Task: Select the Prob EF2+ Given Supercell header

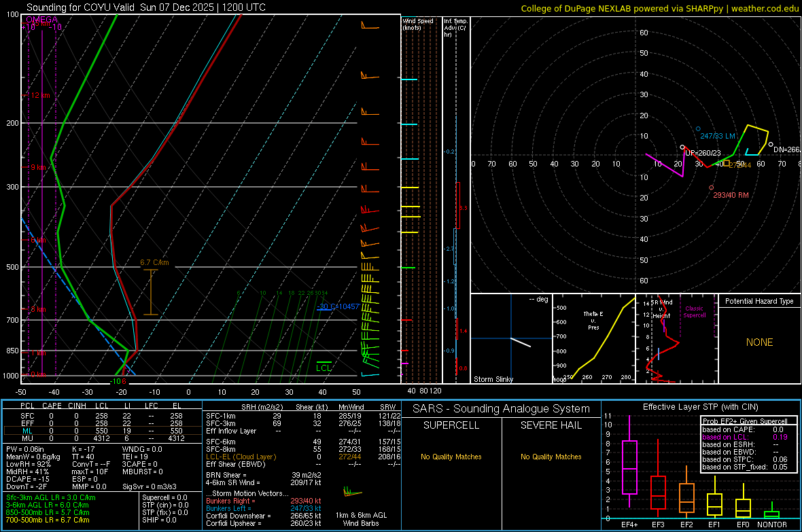Action: [x=745, y=421]
